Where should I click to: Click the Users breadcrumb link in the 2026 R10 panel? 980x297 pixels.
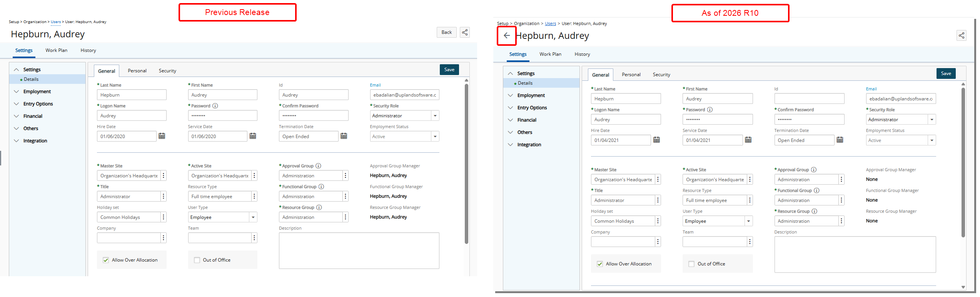550,23
